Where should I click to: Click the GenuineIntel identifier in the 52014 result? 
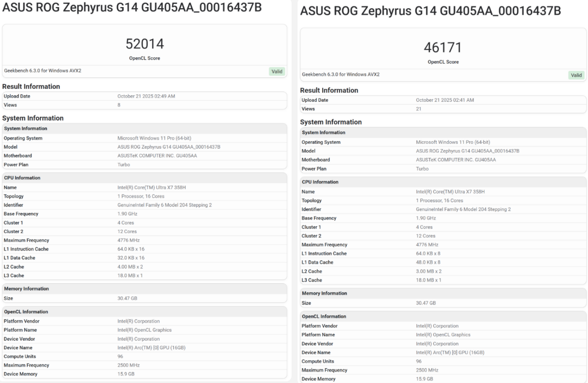pyautogui.click(x=165, y=205)
